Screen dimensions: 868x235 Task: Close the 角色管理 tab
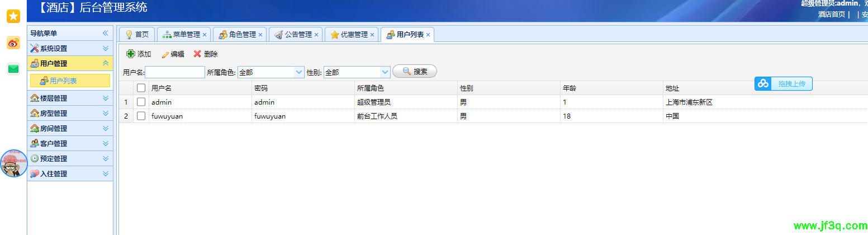point(260,35)
